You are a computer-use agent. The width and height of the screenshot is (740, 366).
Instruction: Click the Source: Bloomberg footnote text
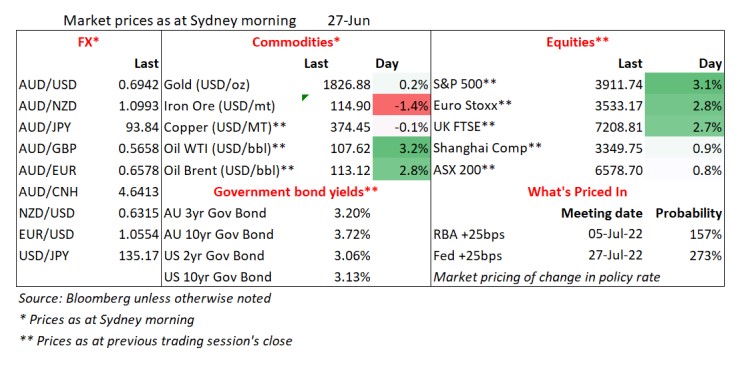145,298
